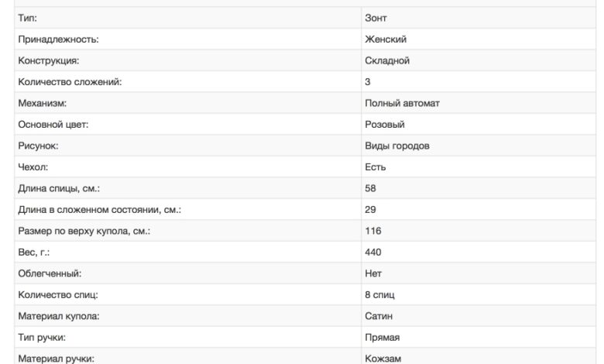Click the 'Женский' value text
This screenshot has height=364, width=604.
point(386,39)
